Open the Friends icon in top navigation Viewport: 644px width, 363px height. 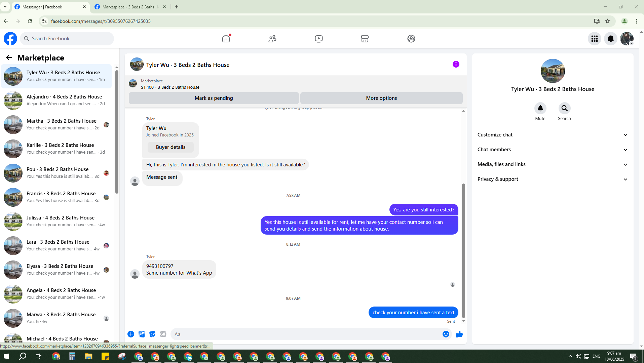coord(272,39)
